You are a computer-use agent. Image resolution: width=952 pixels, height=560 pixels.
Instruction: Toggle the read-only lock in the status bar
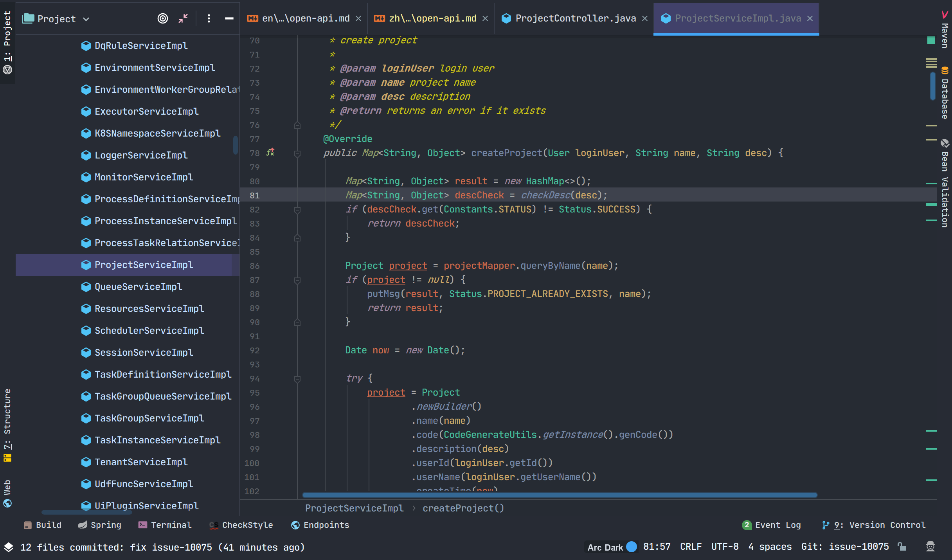click(x=902, y=547)
